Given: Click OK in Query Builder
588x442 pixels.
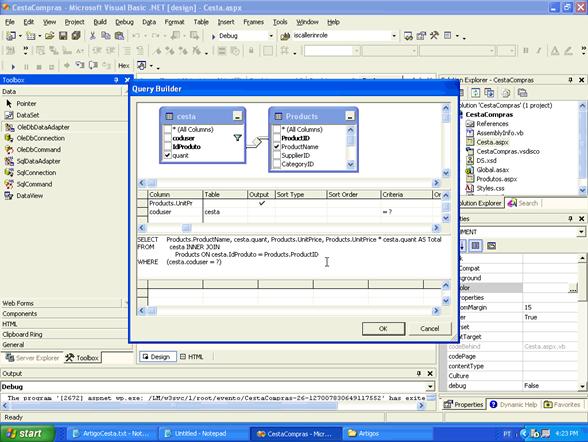Looking at the screenshot, I should 383,329.
